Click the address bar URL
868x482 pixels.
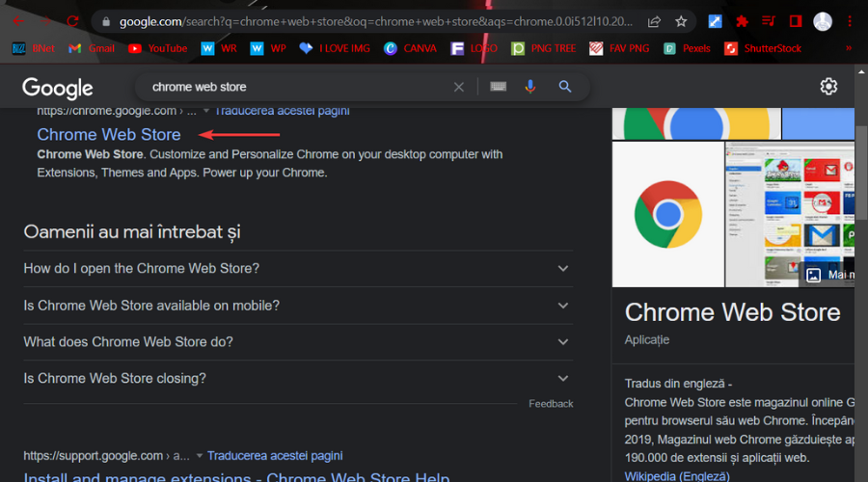[375, 21]
